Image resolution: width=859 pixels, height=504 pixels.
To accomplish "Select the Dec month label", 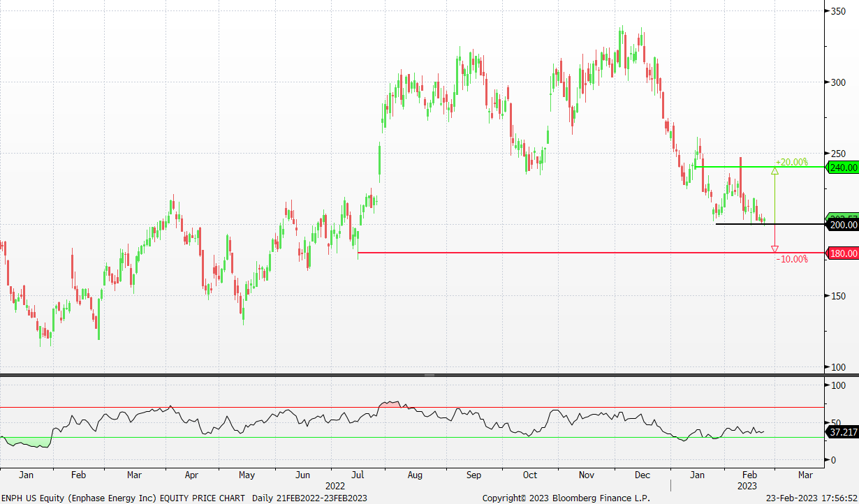I will [643, 475].
